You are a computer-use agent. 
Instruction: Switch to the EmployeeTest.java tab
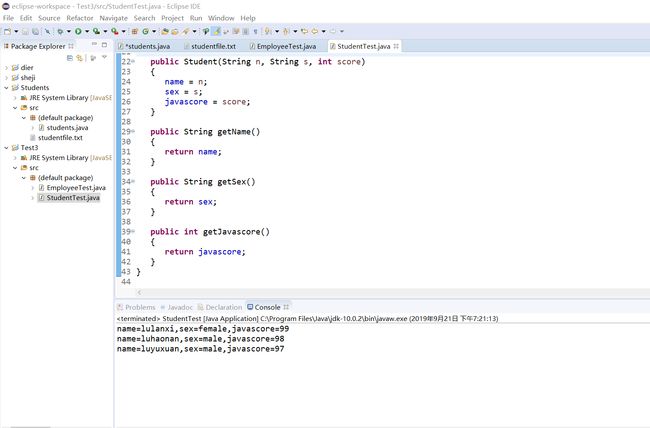(286, 46)
